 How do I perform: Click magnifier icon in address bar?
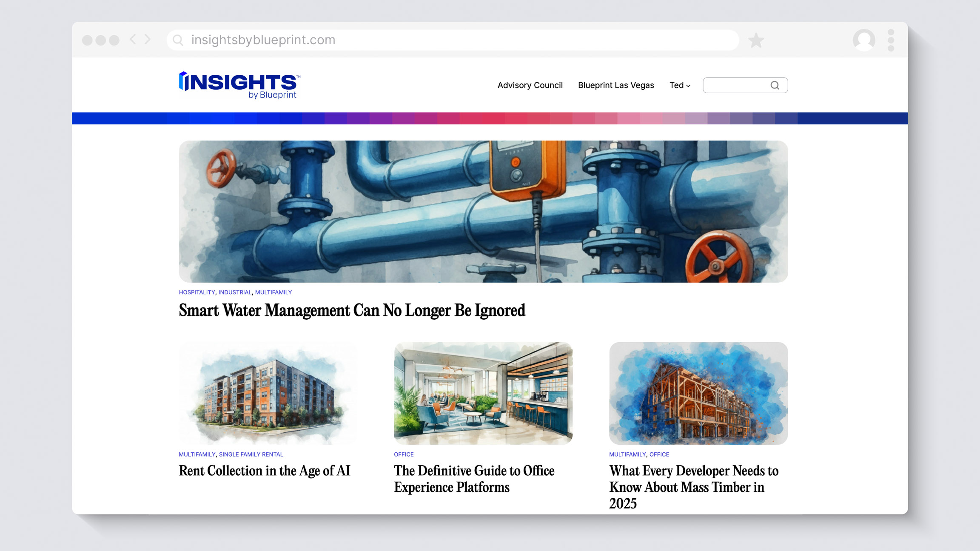point(178,40)
